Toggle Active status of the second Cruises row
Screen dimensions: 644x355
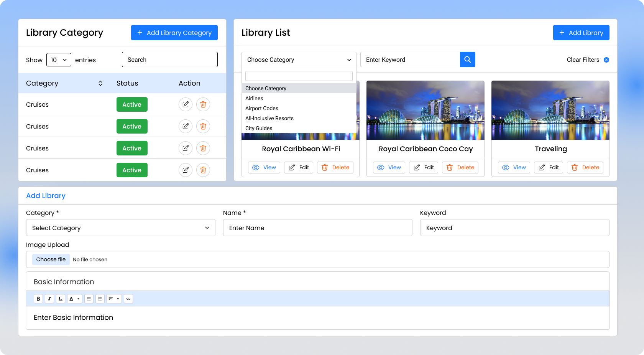click(x=132, y=126)
